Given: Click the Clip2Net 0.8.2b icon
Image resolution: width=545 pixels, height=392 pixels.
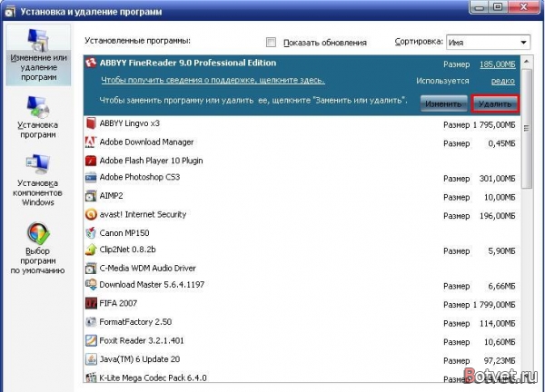Looking at the screenshot, I should pyautogui.click(x=91, y=250).
